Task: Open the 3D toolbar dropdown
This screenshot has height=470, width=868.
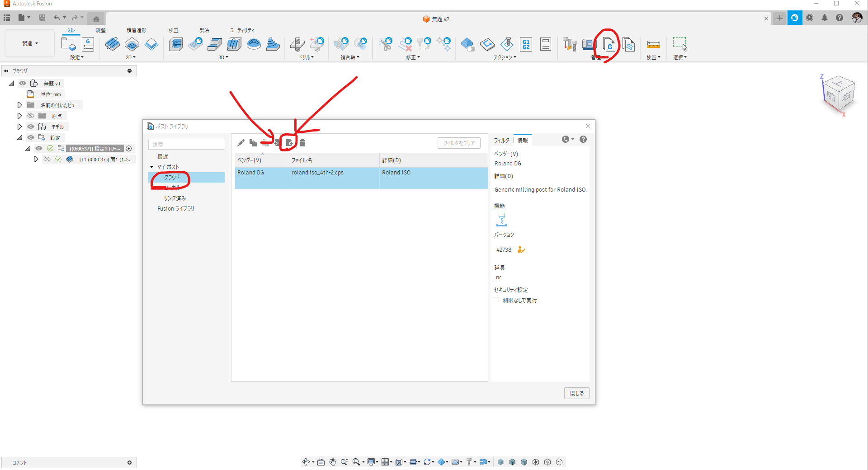Action: pos(223,57)
